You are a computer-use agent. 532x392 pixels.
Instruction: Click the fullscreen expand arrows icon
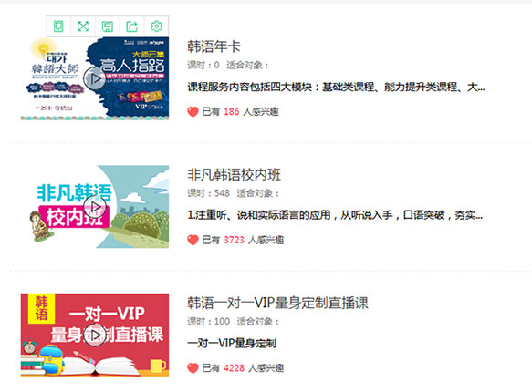click(x=83, y=26)
